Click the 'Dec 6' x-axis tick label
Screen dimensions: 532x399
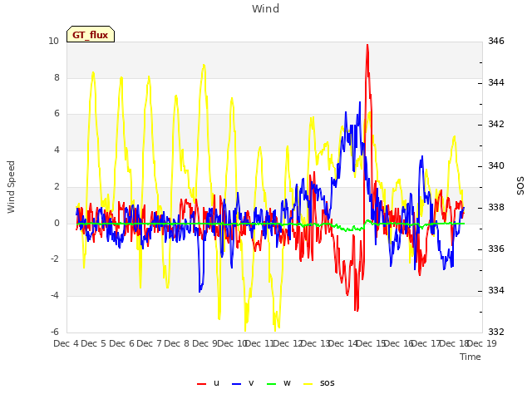[x=121, y=343]
